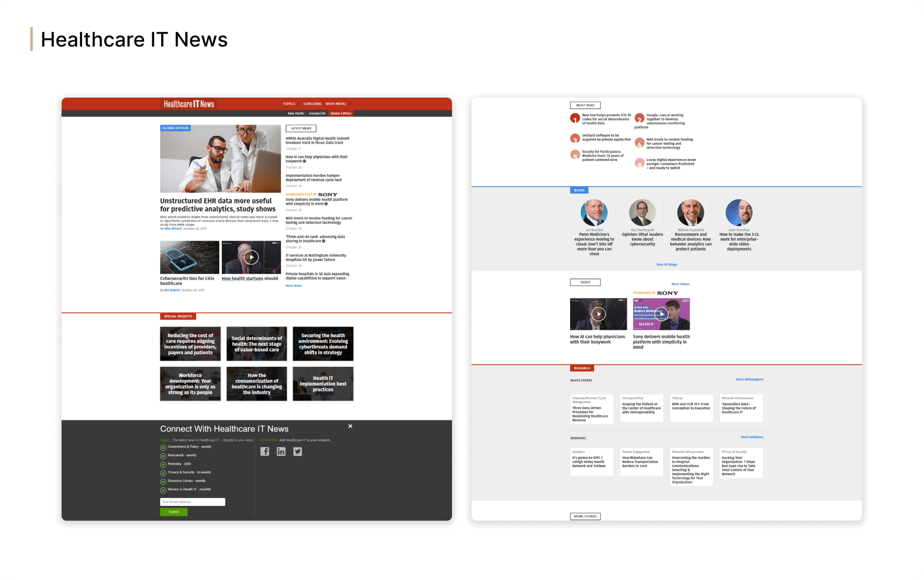
Task: Select the Global Edition tab
Action: 341,114
